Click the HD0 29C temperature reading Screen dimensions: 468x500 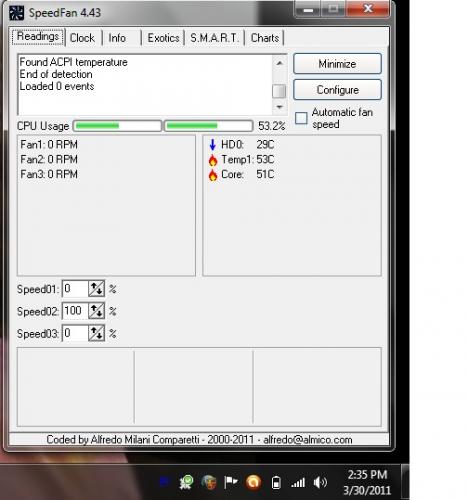tap(247, 145)
